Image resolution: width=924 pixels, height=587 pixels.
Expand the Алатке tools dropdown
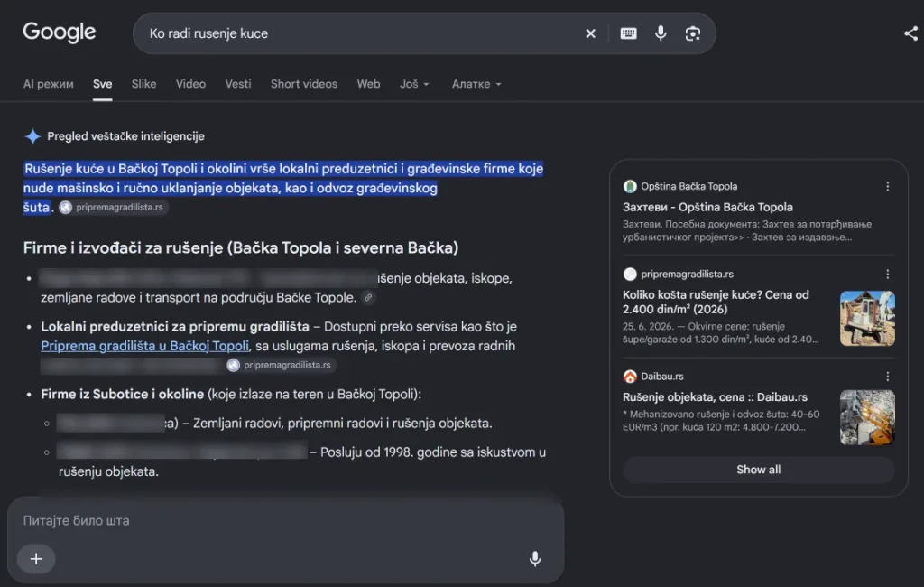(x=476, y=84)
